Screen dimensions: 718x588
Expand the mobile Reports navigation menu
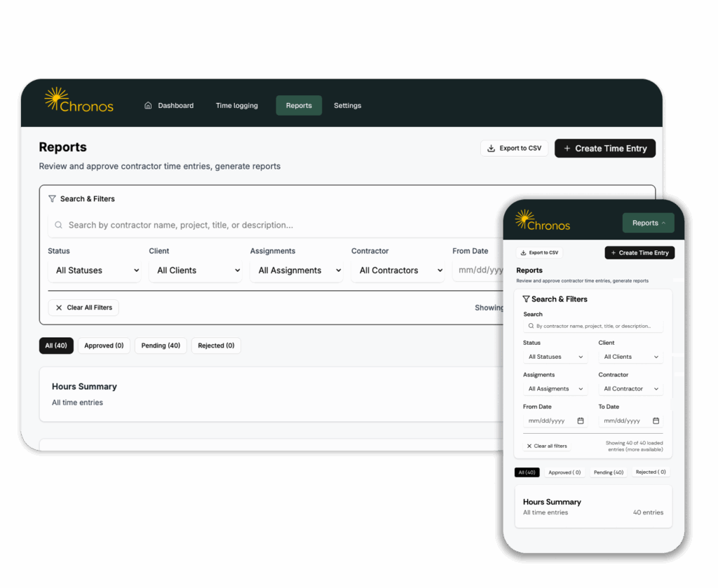pyautogui.click(x=648, y=223)
